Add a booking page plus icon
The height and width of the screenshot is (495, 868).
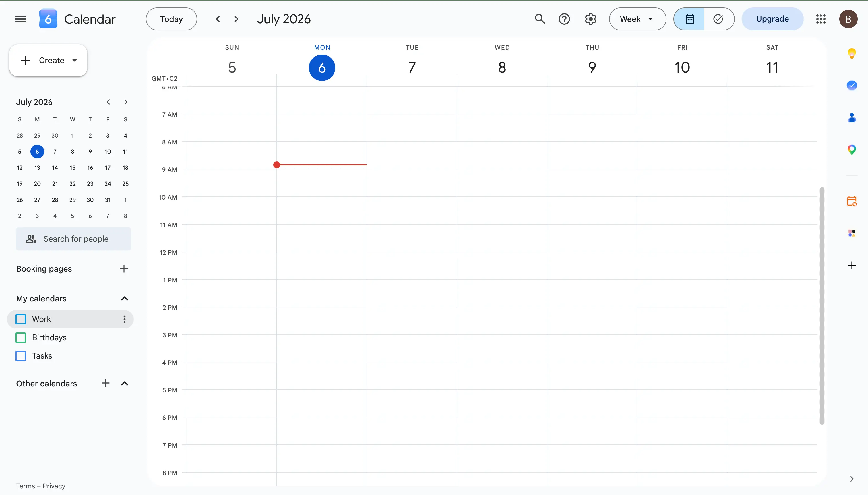(124, 269)
